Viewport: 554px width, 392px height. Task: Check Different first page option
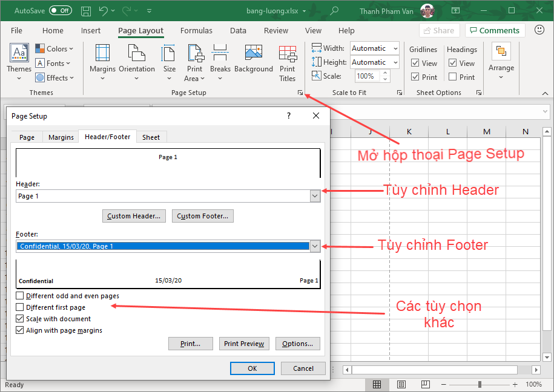coord(20,307)
